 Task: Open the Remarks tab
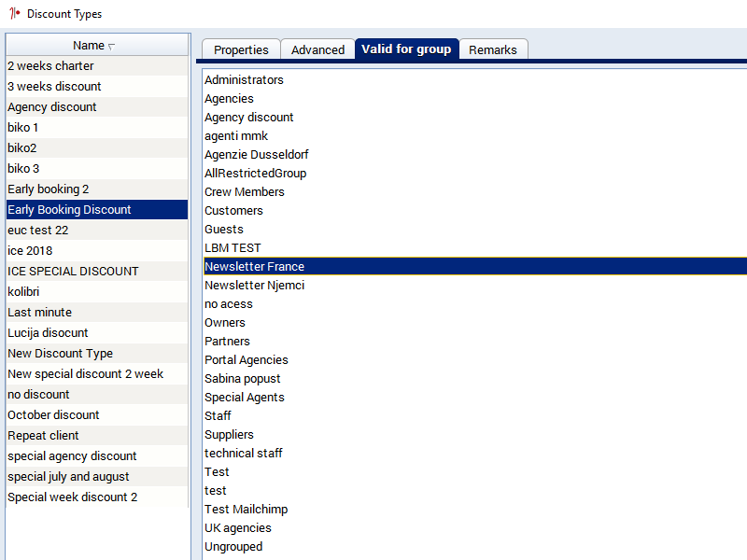coord(493,49)
